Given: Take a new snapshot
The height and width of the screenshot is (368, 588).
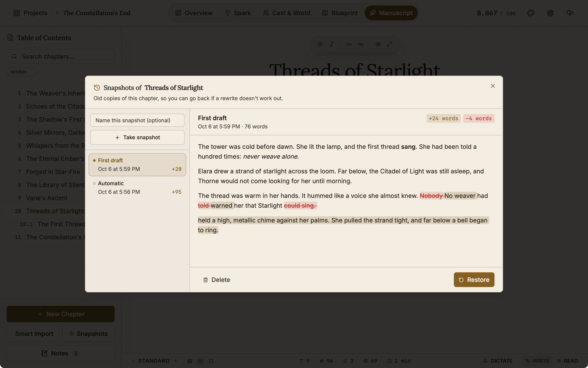Looking at the screenshot, I should click(137, 137).
